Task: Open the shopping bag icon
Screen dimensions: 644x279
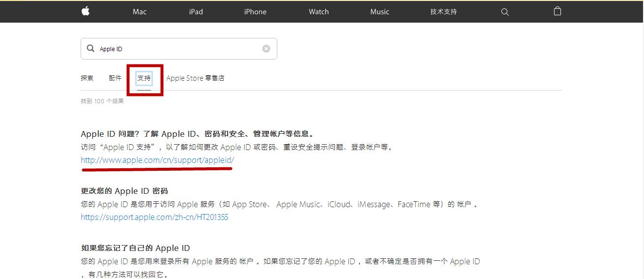Action: coord(557,11)
